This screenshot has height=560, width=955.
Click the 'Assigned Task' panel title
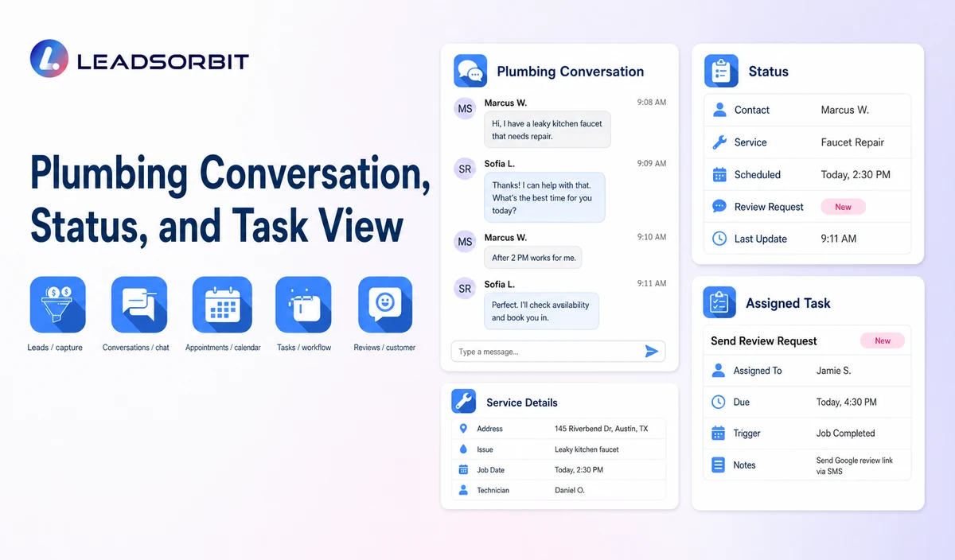[x=788, y=303]
